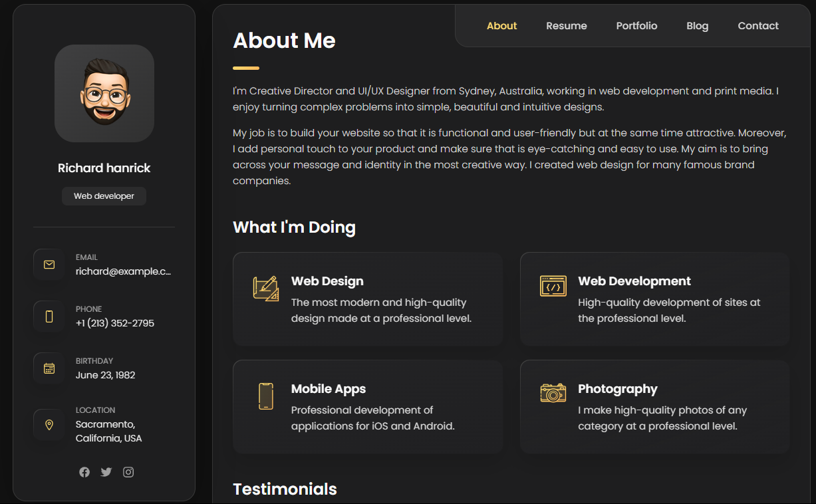
Task: Click the location pin icon
Action: point(49,424)
